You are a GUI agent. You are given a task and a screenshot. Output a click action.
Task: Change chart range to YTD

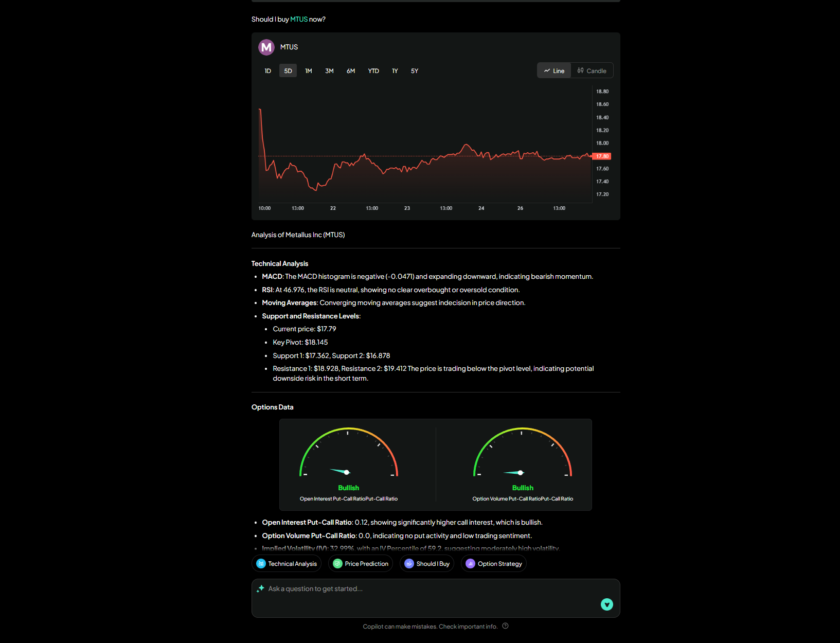point(373,71)
